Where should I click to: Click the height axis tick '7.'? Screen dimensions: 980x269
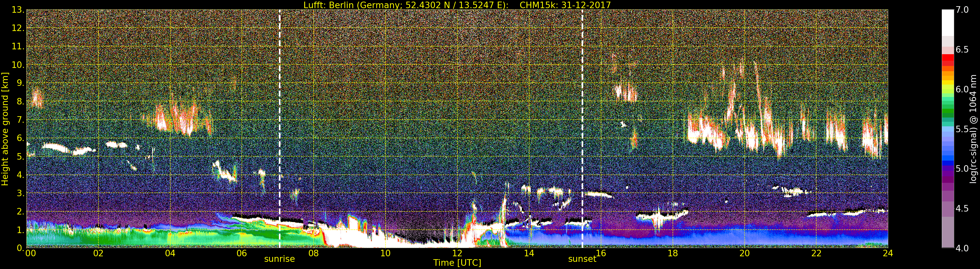coord(20,120)
